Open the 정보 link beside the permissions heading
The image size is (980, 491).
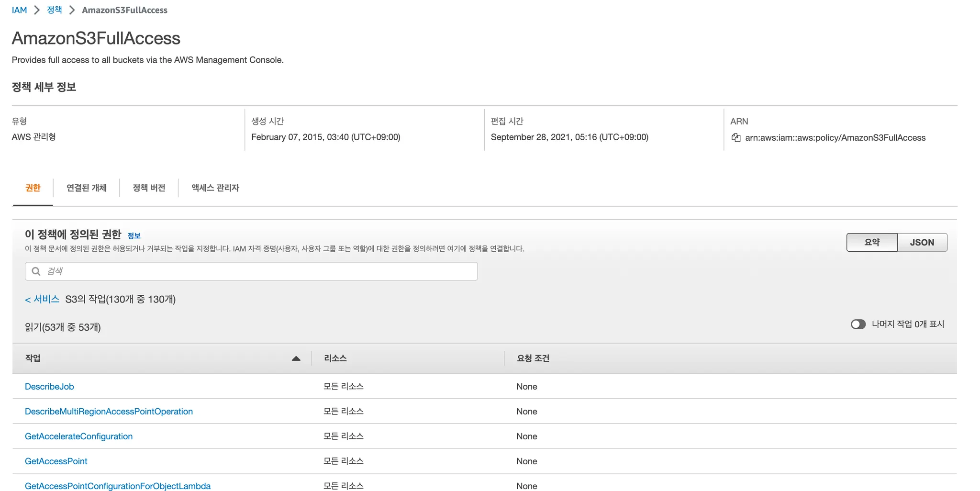[x=134, y=235]
